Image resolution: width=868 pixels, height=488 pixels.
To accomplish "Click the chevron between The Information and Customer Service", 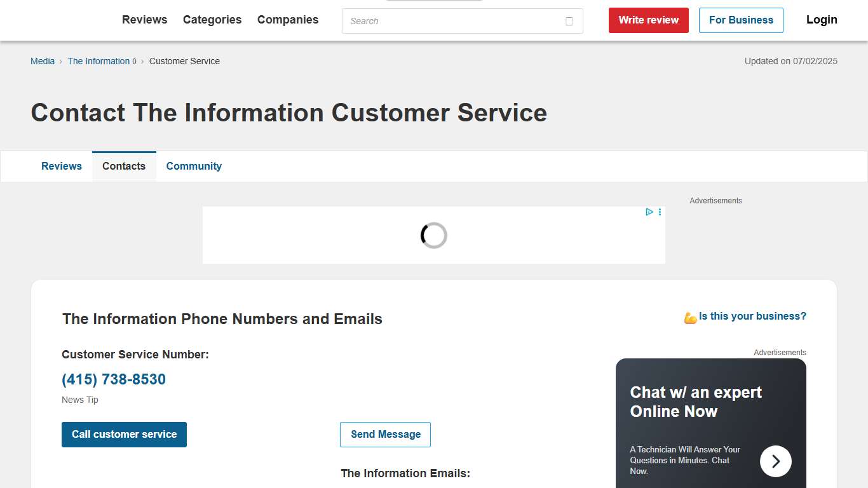I will coord(142,61).
